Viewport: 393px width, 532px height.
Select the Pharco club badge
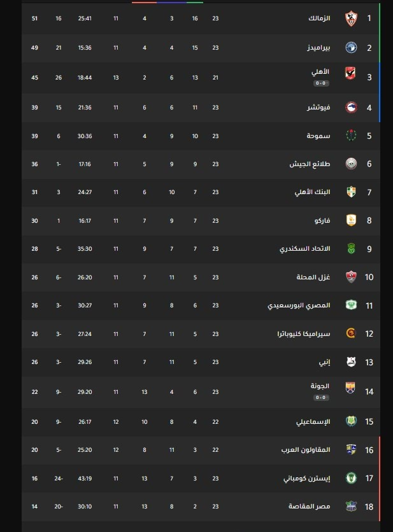point(351,220)
